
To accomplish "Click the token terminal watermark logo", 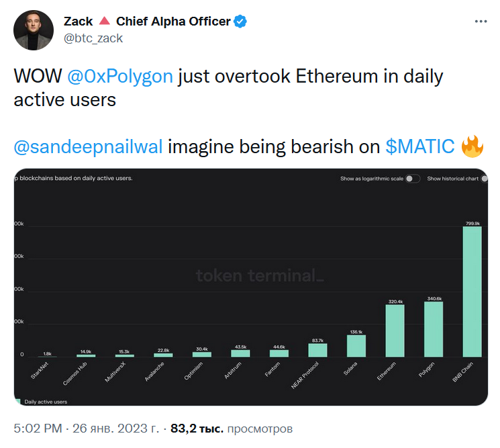I will (x=259, y=275).
